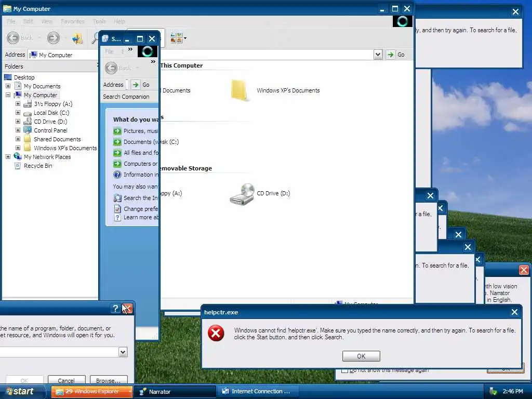
Task: Select Local Disk (C:) icon in tree
Action: (28, 113)
